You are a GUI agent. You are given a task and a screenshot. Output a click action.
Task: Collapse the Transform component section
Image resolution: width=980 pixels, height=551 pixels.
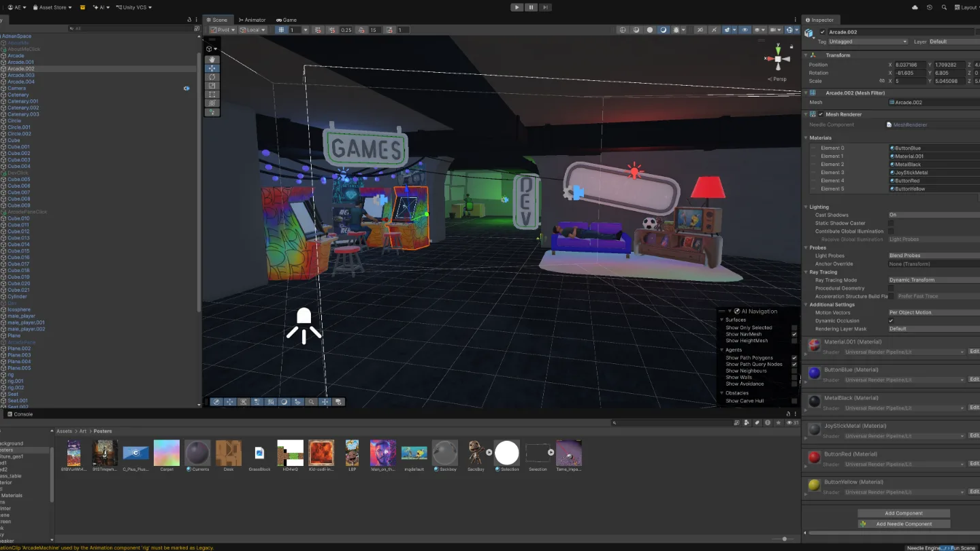[x=806, y=55]
